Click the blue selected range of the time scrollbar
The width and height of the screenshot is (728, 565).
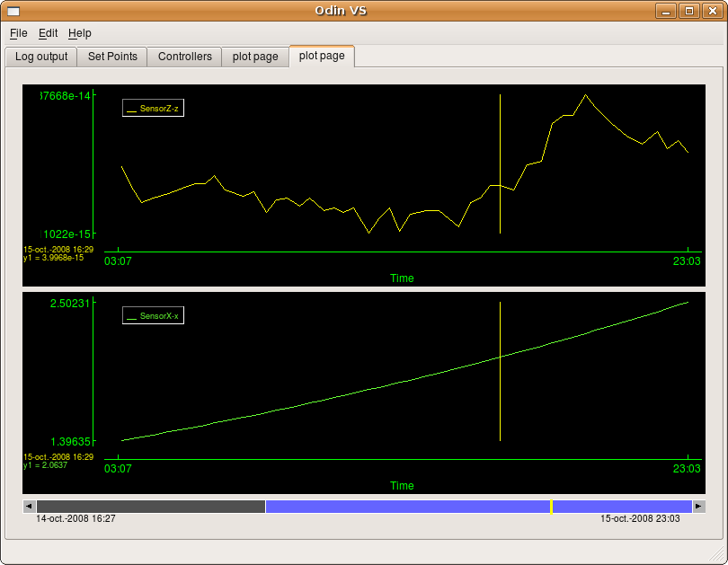pos(479,507)
